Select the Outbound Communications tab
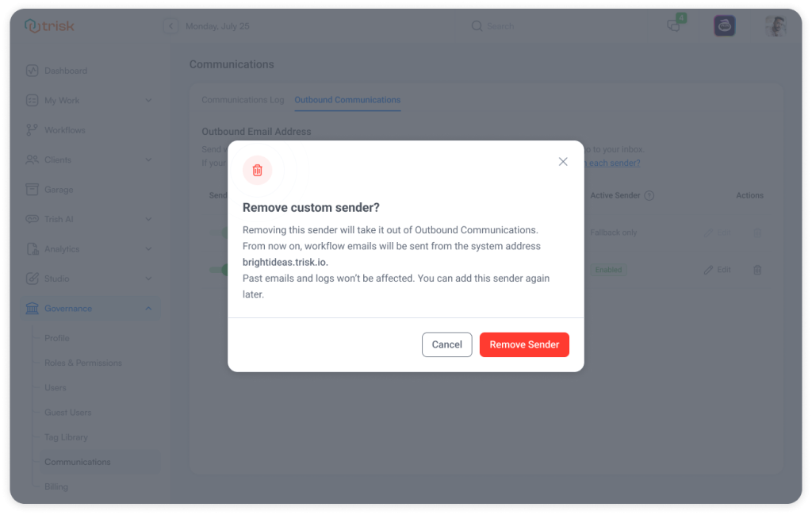 click(347, 100)
